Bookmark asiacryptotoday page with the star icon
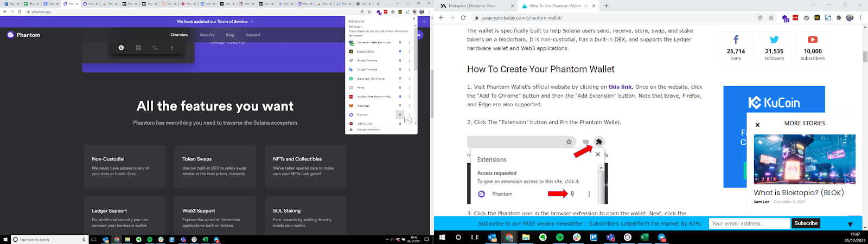The width and height of the screenshot is (868, 244). point(771,17)
